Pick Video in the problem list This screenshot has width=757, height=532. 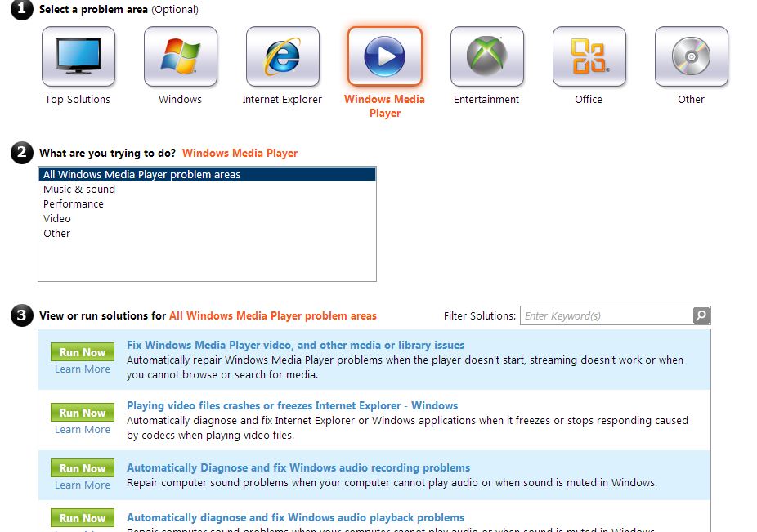pyautogui.click(x=57, y=219)
